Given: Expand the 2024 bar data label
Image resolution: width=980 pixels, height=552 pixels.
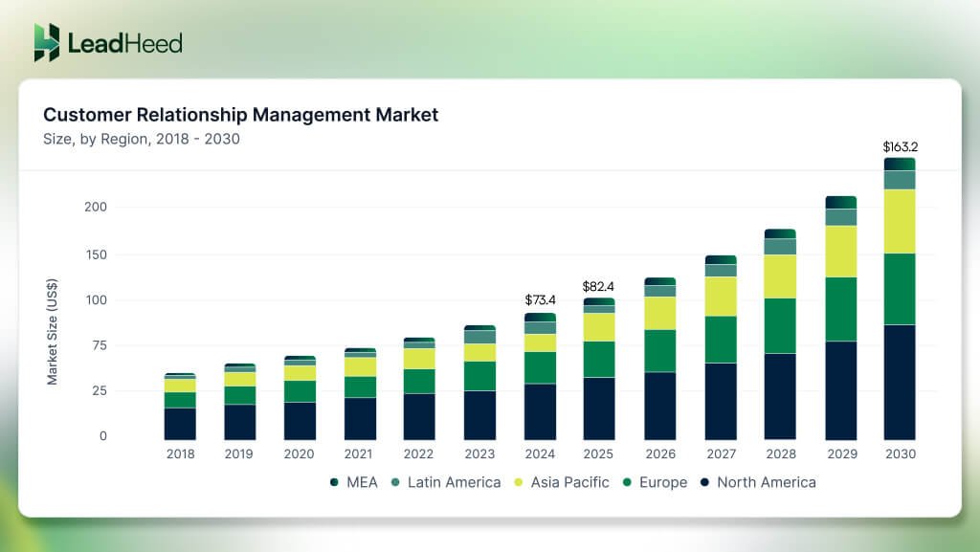Looking at the screenshot, I should [542, 299].
